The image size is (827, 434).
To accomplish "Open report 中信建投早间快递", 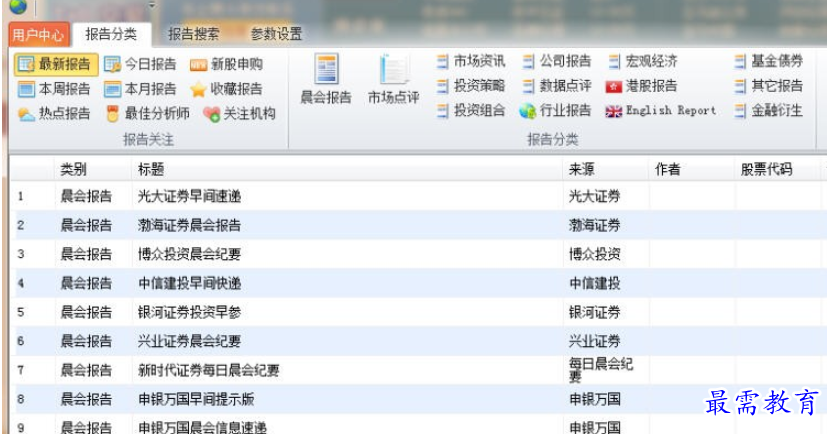I will tap(189, 283).
